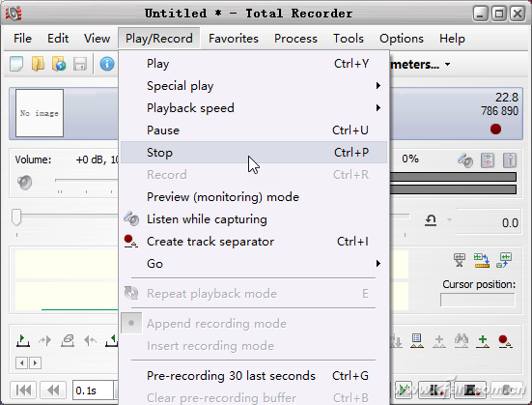The height and width of the screenshot is (405, 532).
Task: Open the Process menu
Action: pyautogui.click(x=295, y=39)
